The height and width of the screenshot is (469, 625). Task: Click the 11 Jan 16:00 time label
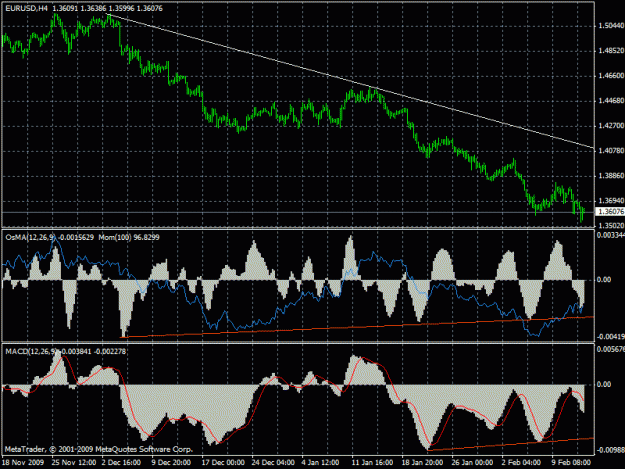click(372, 462)
